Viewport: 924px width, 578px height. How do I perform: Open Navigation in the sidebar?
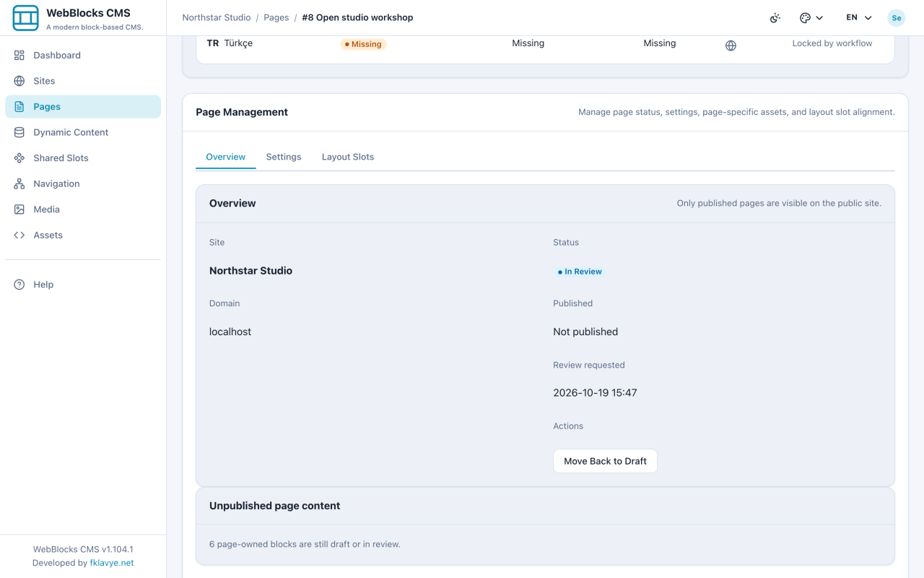[83, 184]
